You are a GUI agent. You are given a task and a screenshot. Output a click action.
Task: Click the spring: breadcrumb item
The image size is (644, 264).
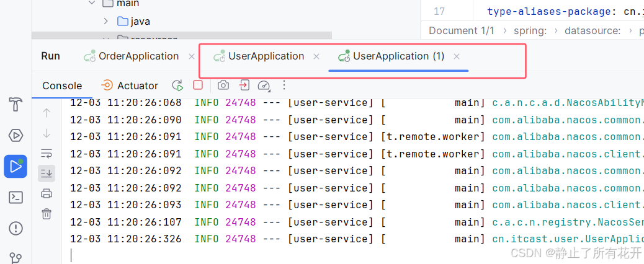[532, 31]
